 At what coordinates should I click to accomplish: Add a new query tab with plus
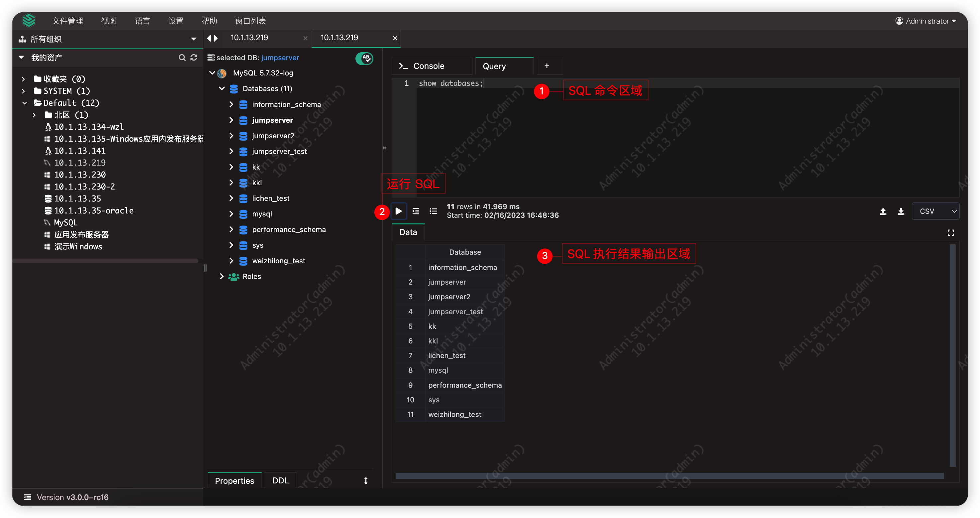coord(547,66)
